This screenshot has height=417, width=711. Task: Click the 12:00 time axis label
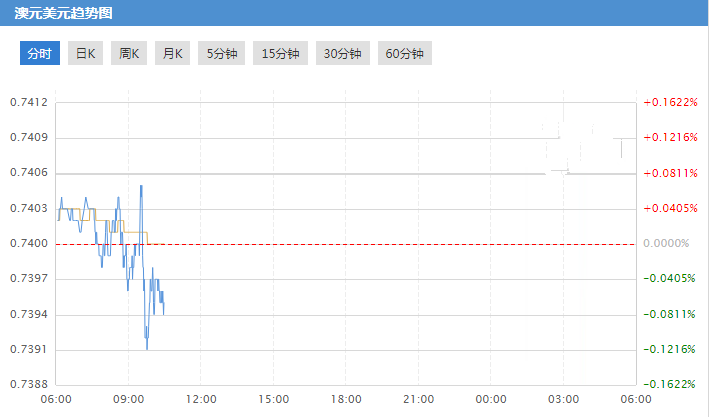[201, 399]
